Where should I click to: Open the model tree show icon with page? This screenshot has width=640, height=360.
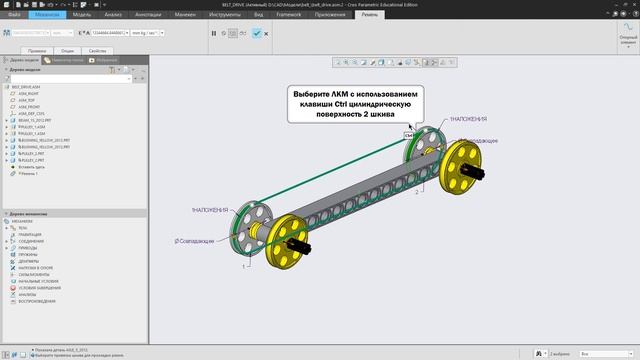coord(127,70)
